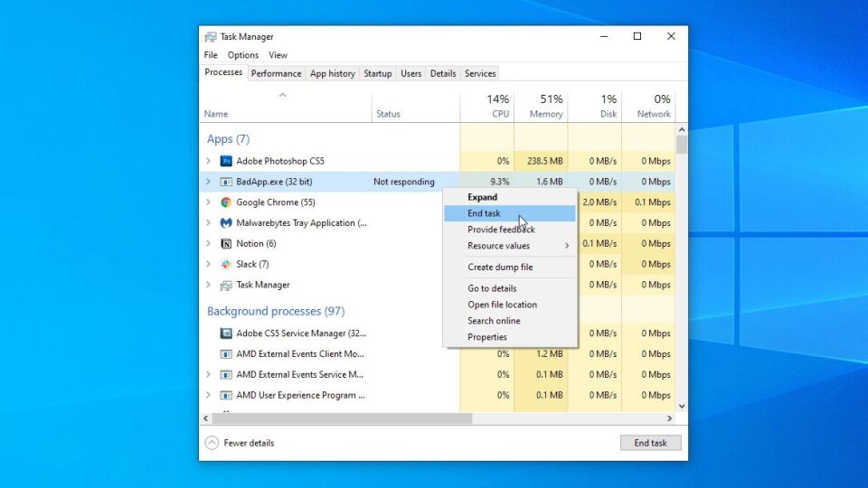The height and width of the screenshot is (488, 868).
Task: Click the Google Chrome process icon
Action: pyautogui.click(x=226, y=202)
